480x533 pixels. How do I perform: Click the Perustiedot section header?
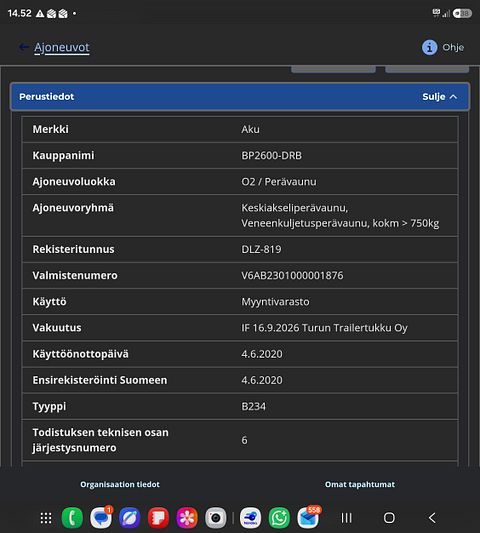[240, 97]
